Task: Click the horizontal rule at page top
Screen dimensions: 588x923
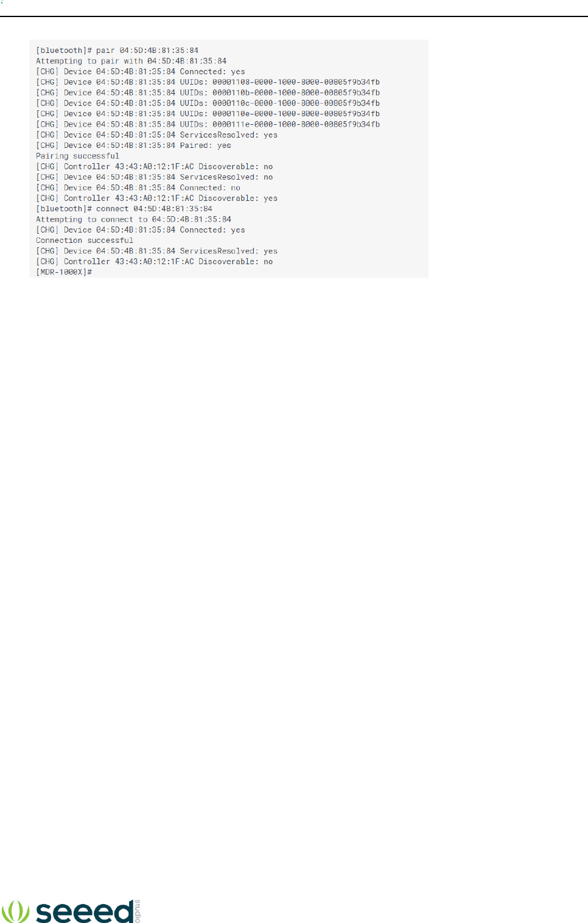Action: pos(294,16)
